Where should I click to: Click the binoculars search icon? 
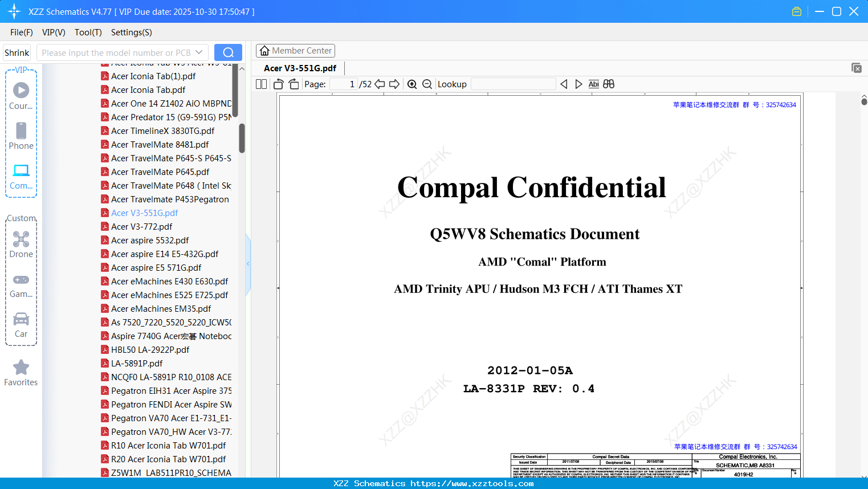609,84
